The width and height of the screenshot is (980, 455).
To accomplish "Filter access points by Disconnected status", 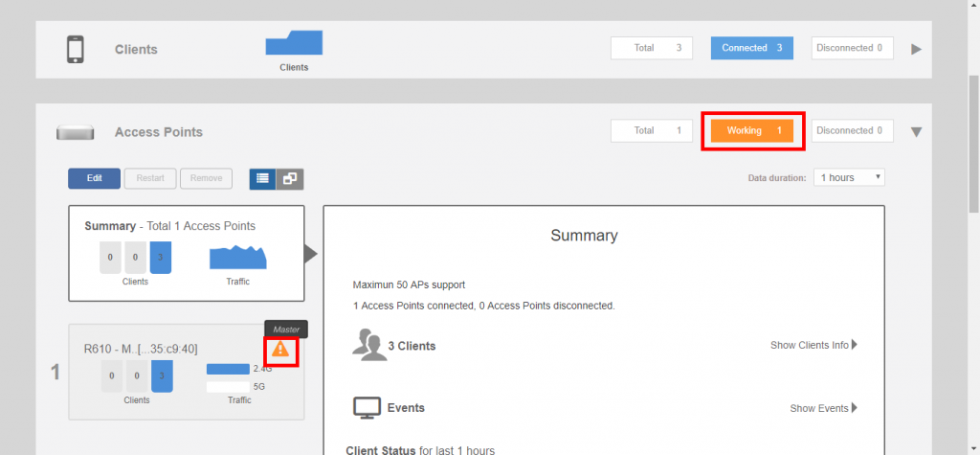I will pyautogui.click(x=852, y=130).
